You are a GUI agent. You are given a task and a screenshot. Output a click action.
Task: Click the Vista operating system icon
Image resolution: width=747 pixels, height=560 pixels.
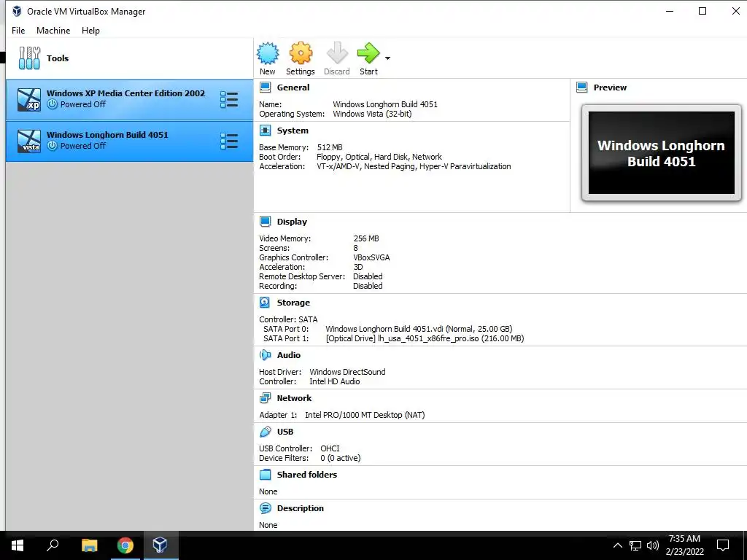pyautogui.click(x=29, y=141)
